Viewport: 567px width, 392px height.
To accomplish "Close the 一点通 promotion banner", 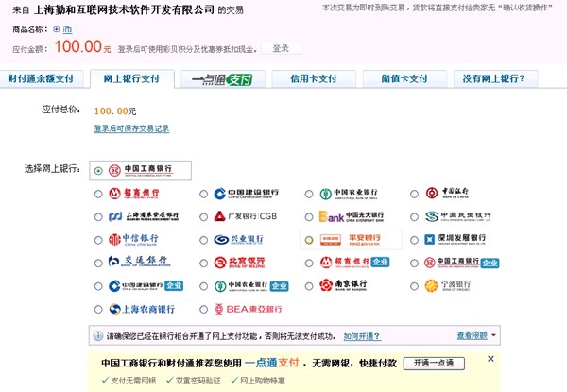I will 490,359.
